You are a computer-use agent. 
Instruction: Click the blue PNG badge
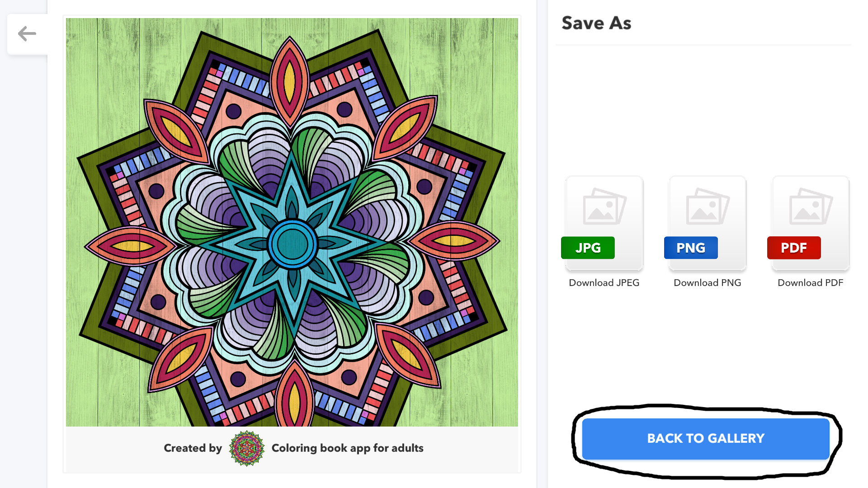(x=691, y=248)
